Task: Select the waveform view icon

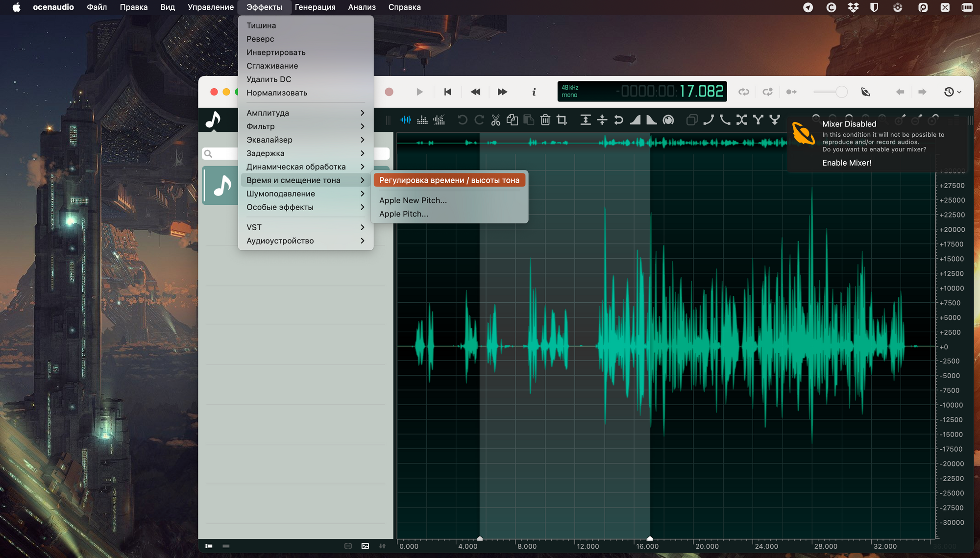Action: [x=406, y=120]
